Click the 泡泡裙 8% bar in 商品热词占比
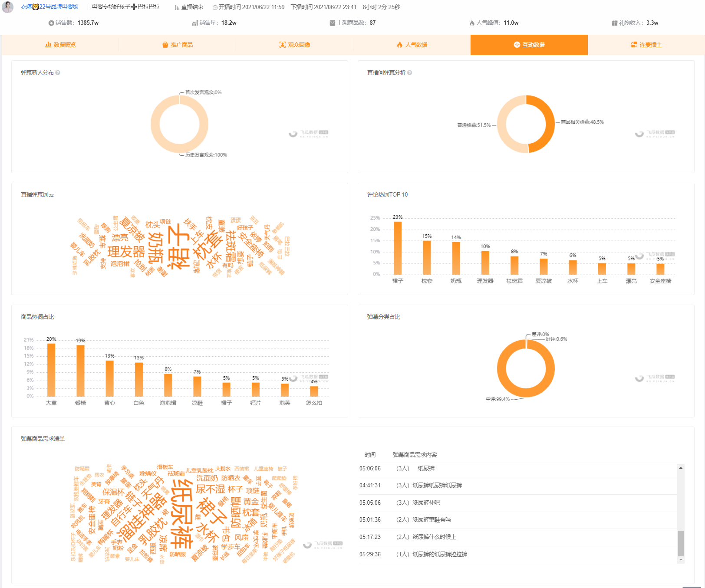The width and height of the screenshot is (705, 588). 168,385
